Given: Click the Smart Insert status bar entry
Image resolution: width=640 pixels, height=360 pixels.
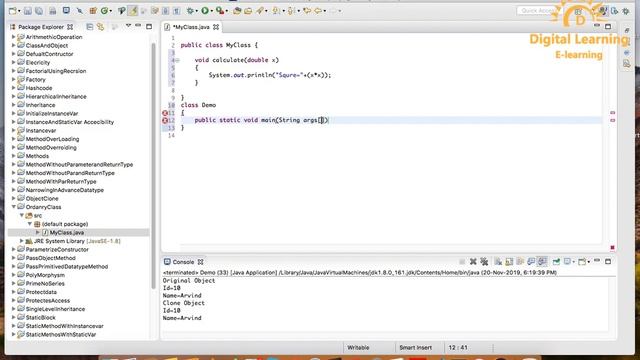Looking at the screenshot, I should 415,348.
